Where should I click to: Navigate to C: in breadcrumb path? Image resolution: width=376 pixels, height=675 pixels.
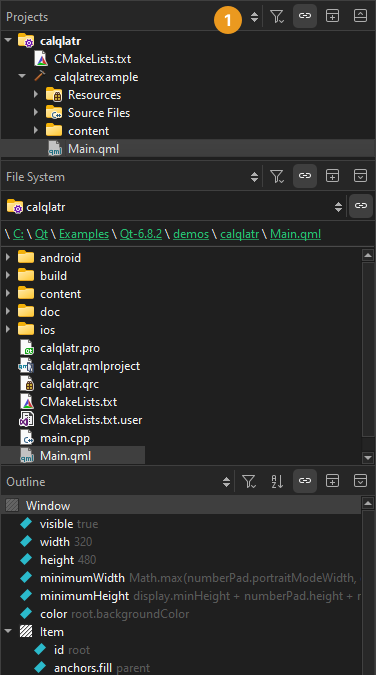point(19,234)
